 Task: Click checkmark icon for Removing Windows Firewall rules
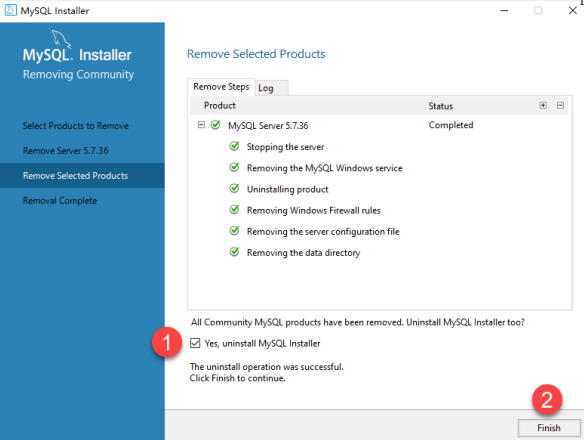point(234,209)
